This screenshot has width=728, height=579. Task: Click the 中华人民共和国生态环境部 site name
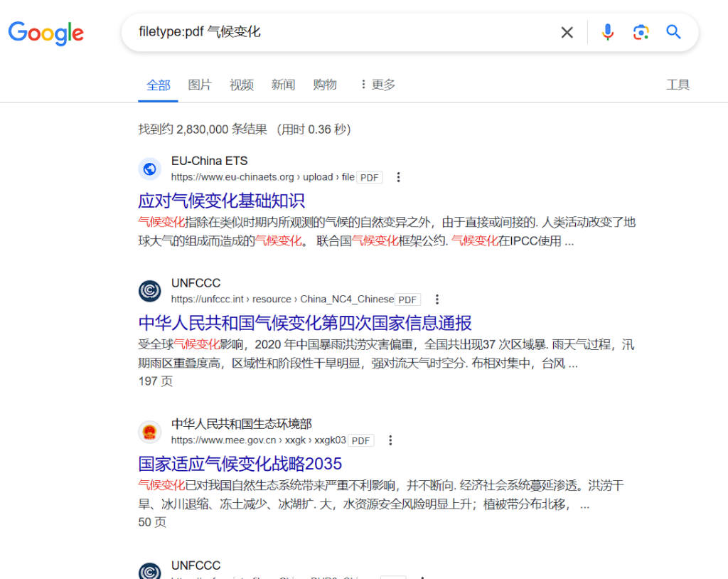pos(242,424)
